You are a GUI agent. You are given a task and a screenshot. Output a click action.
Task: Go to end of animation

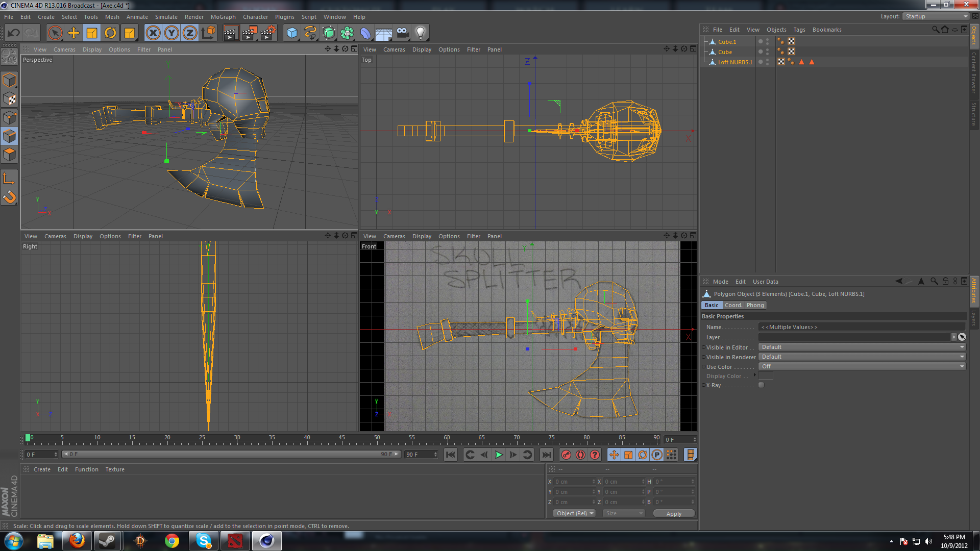(x=546, y=455)
